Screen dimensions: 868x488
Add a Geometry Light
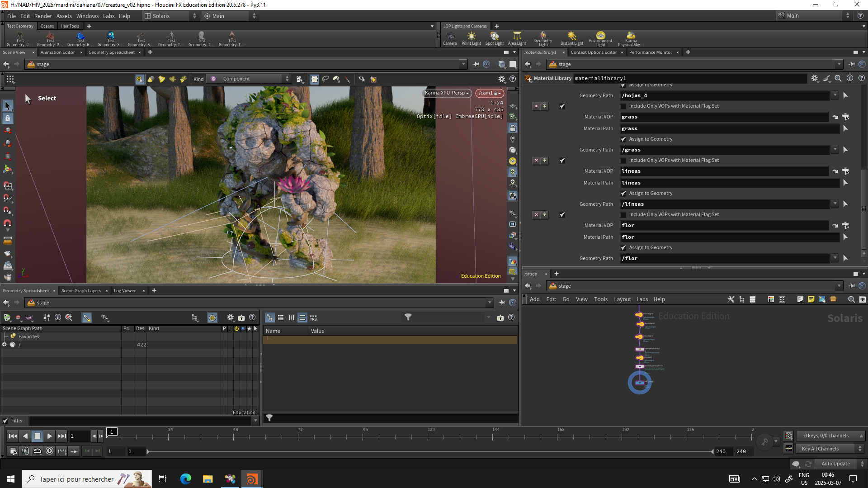543,39
